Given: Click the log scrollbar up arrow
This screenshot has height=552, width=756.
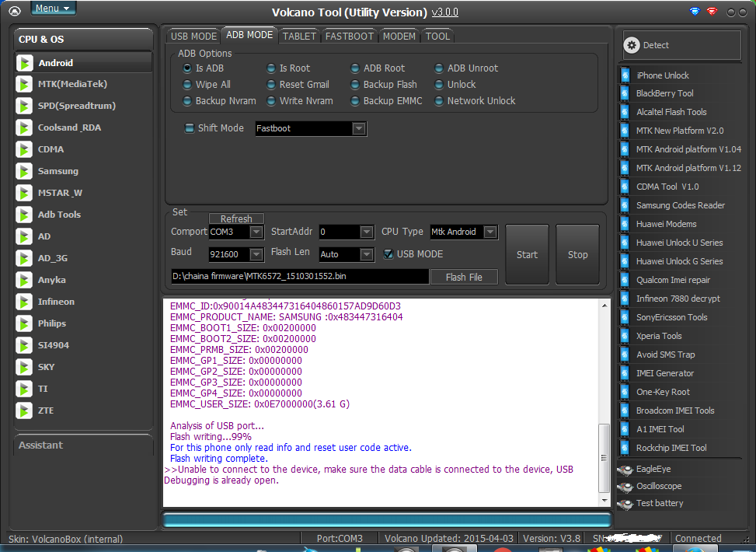Looking at the screenshot, I should [604, 306].
